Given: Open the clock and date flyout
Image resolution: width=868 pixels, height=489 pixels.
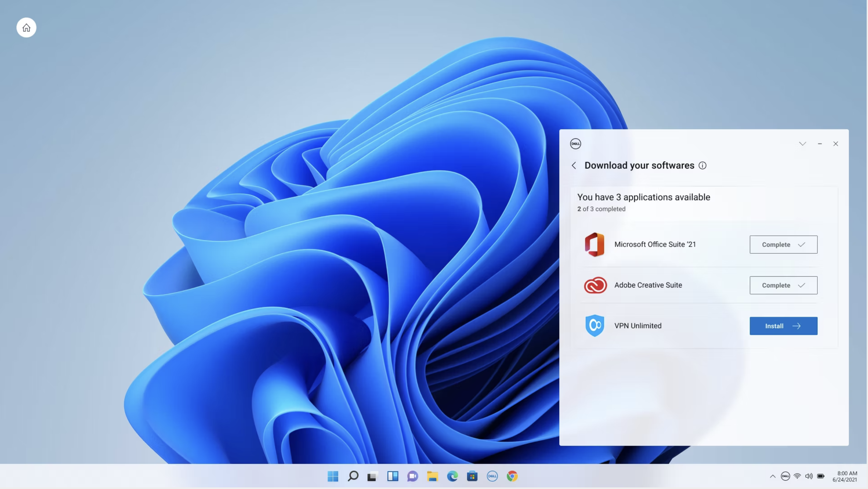Looking at the screenshot, I should (x=845, y=476).
